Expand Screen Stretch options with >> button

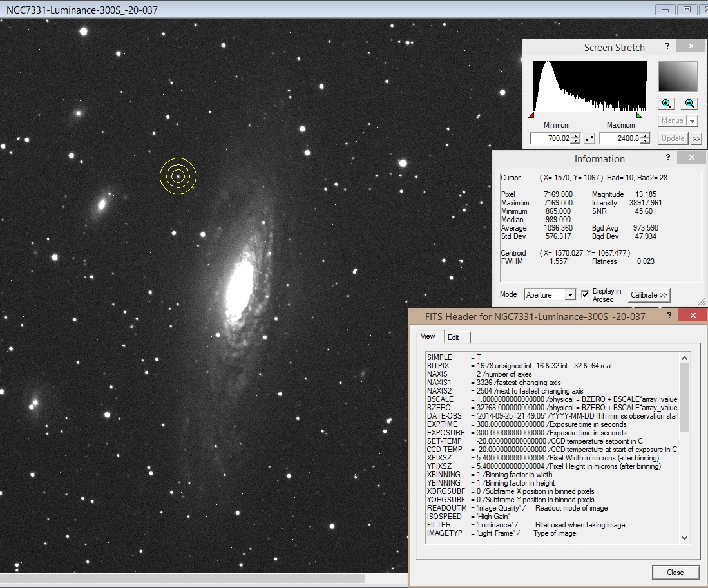click(696, 138)
